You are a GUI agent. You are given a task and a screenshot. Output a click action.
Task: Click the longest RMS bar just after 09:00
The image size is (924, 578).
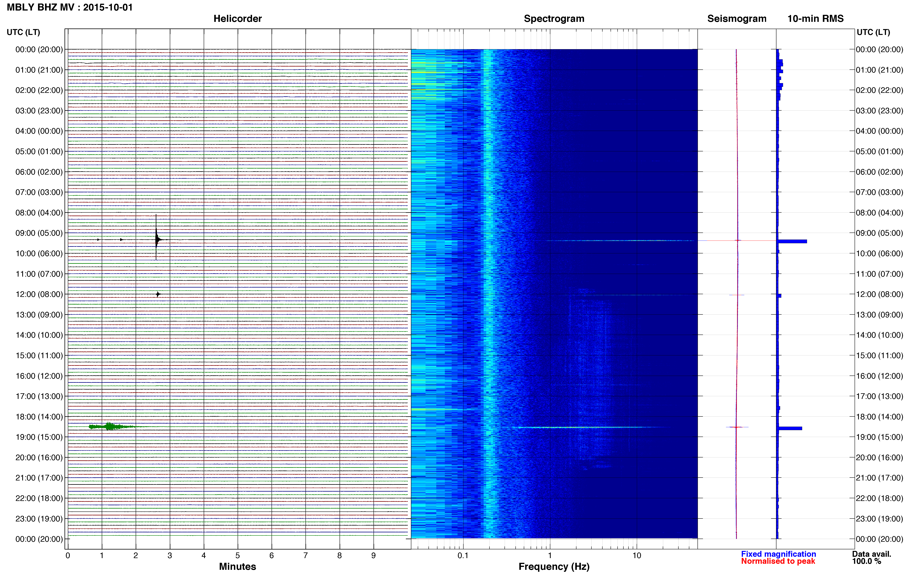point(792,241)
